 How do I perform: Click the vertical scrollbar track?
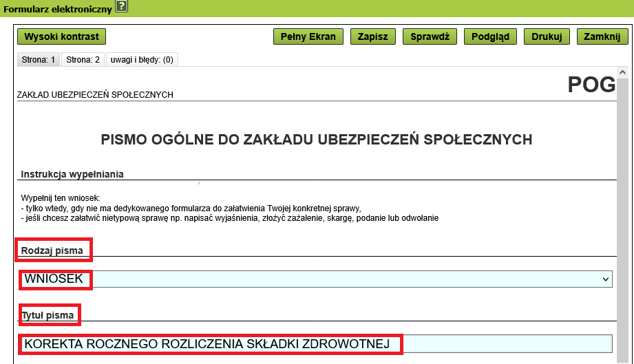point(622,220)
